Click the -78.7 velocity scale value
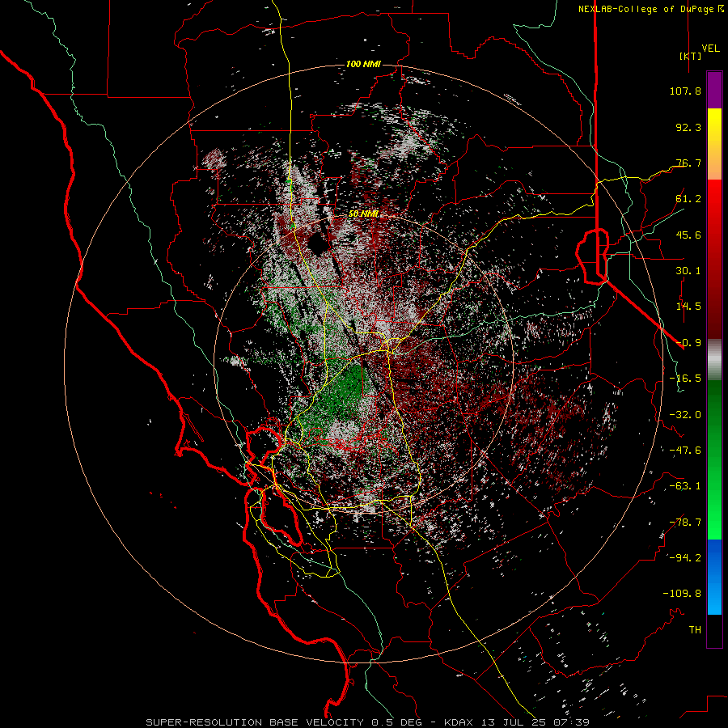 click(x=685, y=523)
